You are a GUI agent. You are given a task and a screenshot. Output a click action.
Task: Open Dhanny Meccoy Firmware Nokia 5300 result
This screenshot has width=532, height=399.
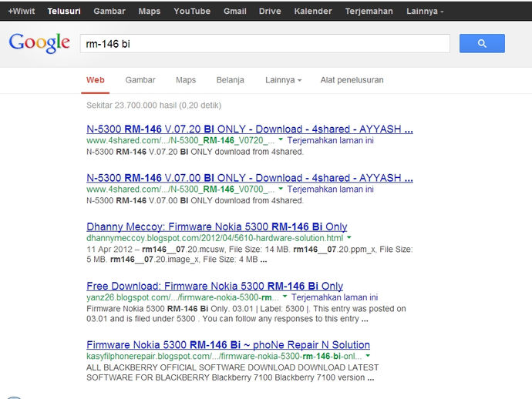tap(217, 226)
